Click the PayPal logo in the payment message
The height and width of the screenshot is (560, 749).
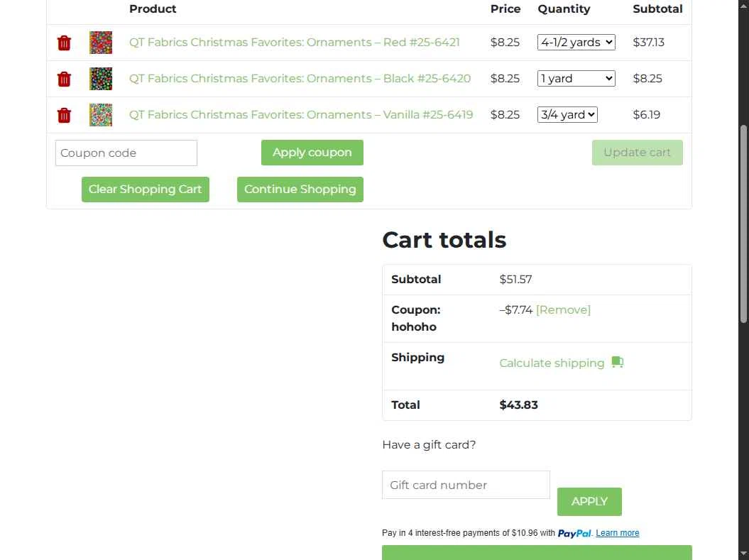(574, 533)
